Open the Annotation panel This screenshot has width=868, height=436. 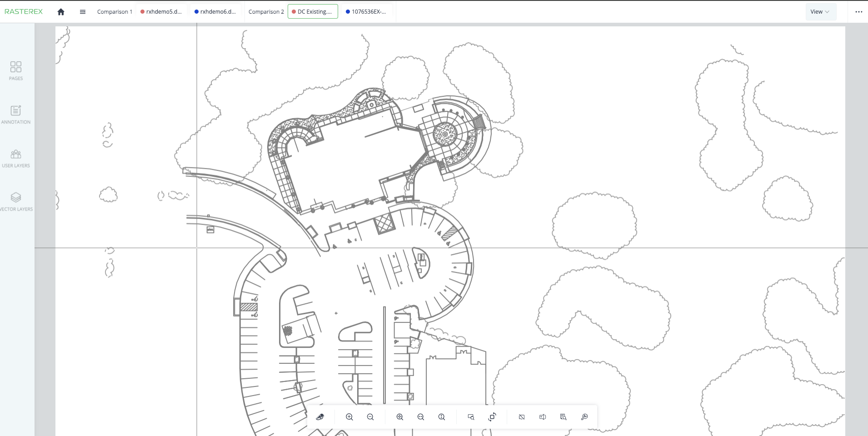[x=16, y=115]
